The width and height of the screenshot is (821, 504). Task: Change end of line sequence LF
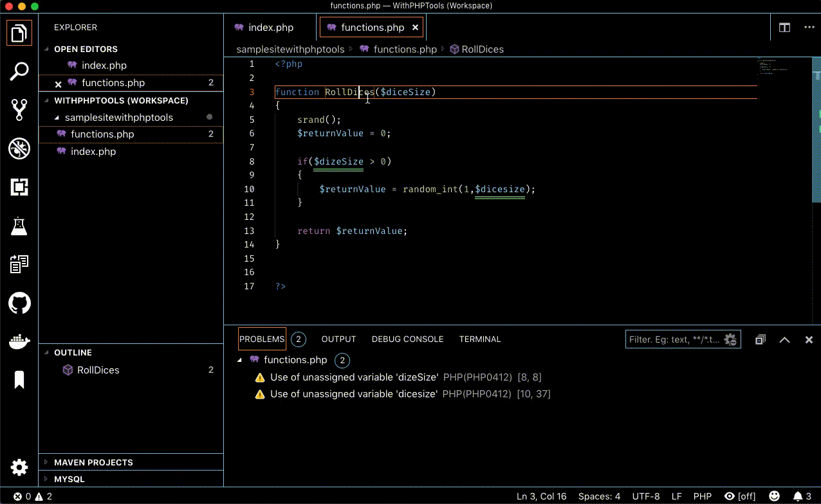[677, 496]
